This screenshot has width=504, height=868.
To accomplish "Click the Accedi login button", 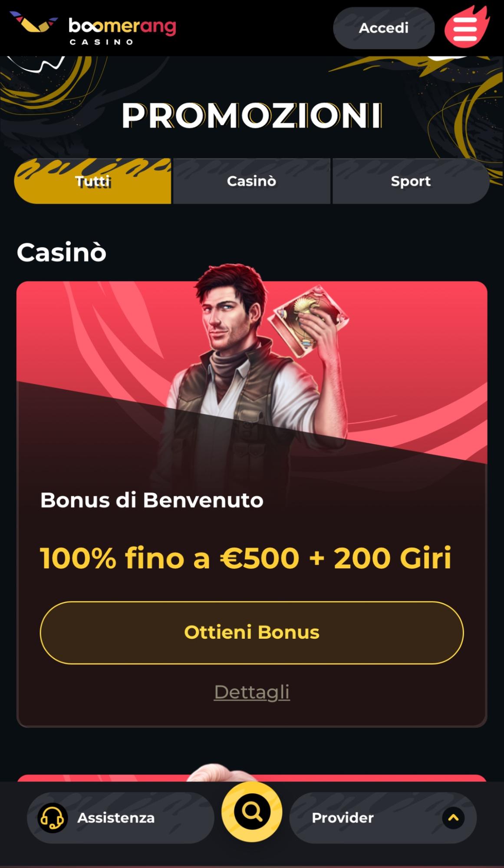I will [384, 28].
